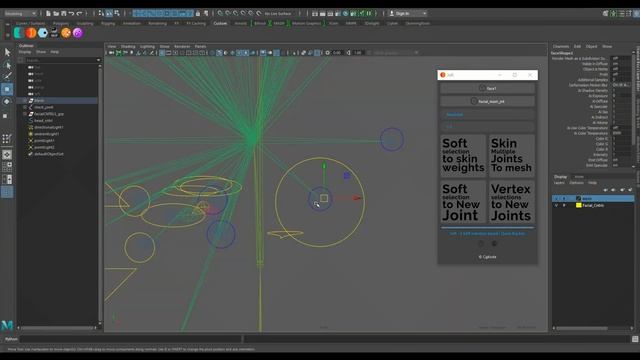Toggle the facial_main_jnt radio circle

coord(473,101)
